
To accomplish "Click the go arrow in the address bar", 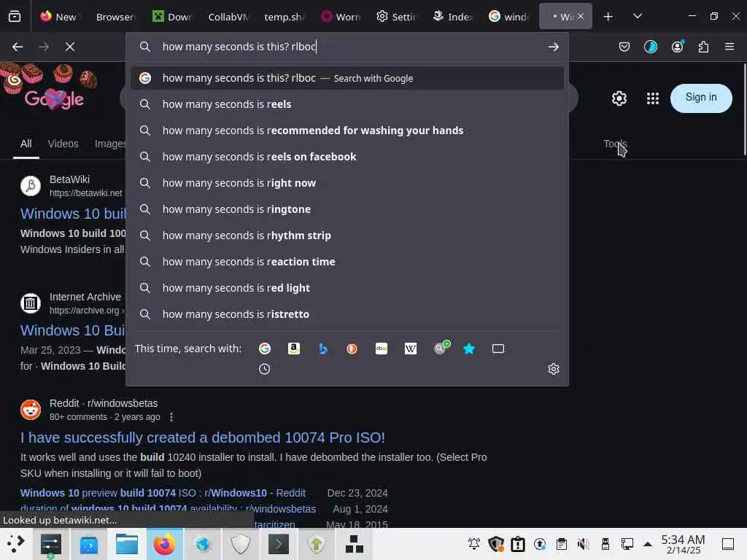I will point(553,47).
